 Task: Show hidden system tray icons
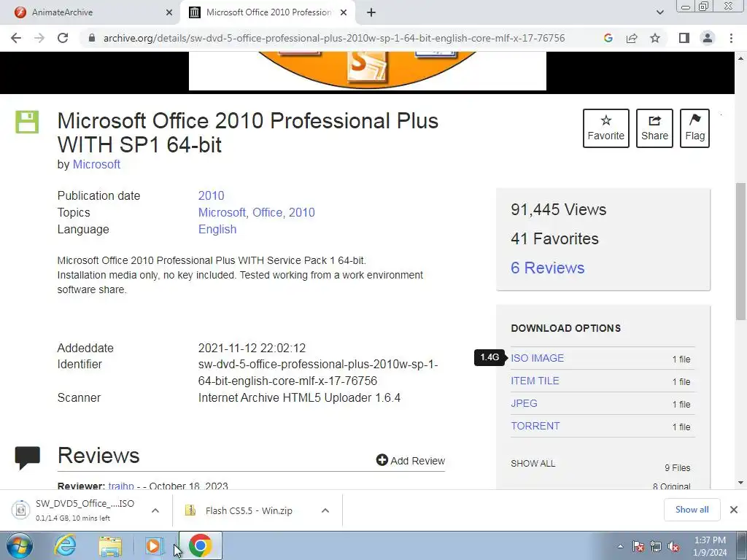tap(620, 547)
